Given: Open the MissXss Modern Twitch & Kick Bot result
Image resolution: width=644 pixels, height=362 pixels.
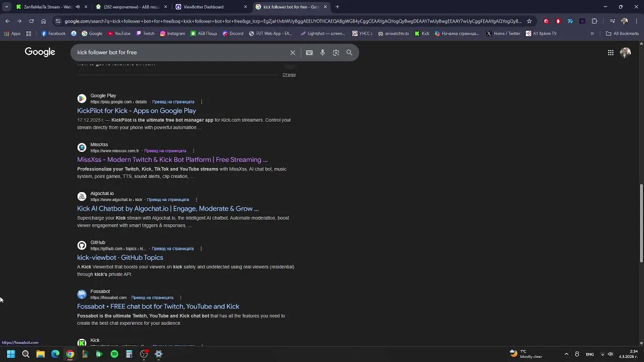Looking at the screenshot, I should click(x=172, y=159).
